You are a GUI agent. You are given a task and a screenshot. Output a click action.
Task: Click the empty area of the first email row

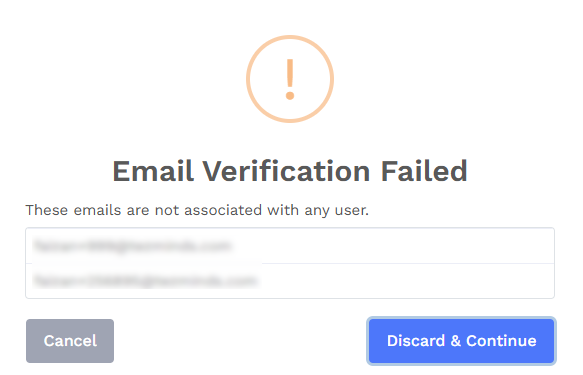click(x=394, y=246)
